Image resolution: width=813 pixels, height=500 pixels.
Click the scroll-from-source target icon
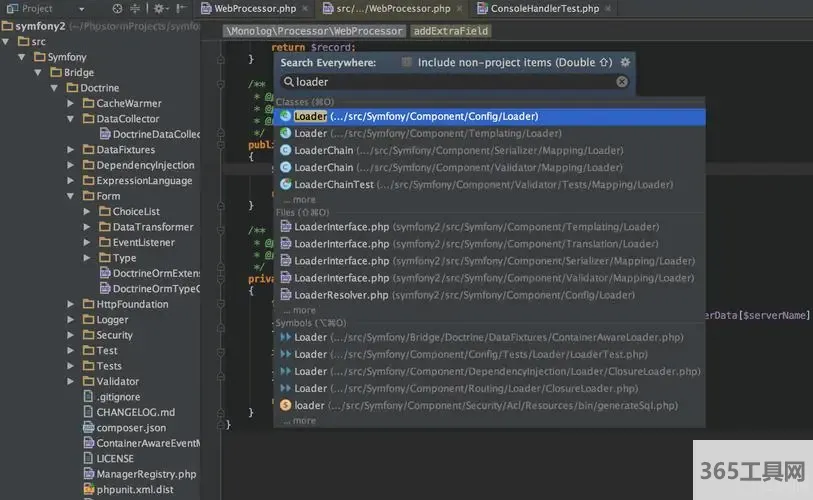pyautogui.click(x=118, y=9)
